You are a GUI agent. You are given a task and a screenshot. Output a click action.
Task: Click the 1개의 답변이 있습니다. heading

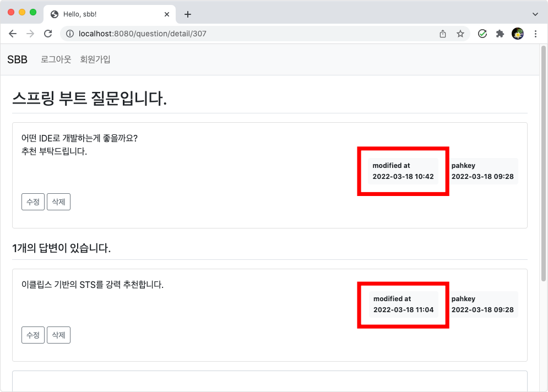click(x=62, y=248)
